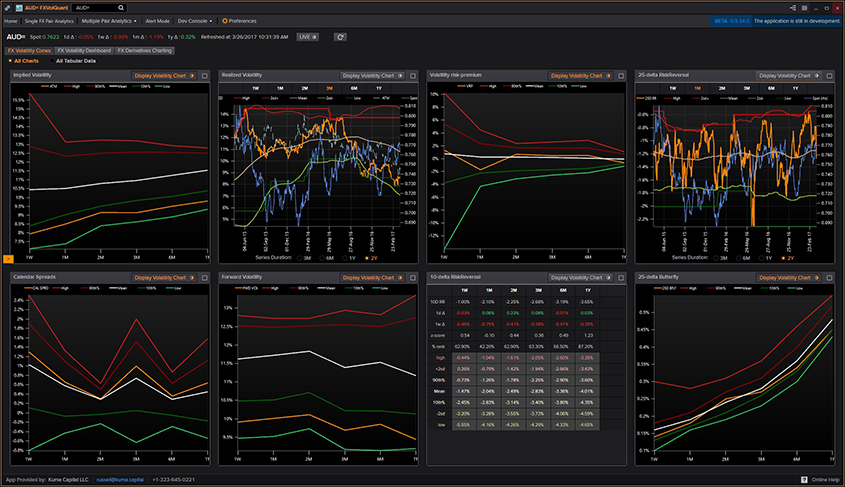
Task: Click the refresh icon next to LIVE
Action: pyautogui.click(x=340, y=37)
